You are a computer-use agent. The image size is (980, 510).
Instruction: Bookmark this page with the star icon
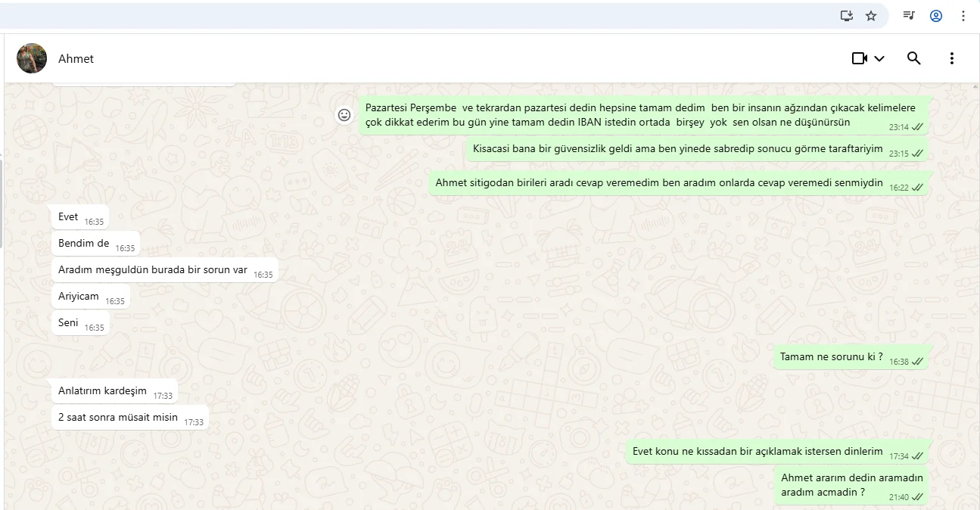(x=871, y=16)
